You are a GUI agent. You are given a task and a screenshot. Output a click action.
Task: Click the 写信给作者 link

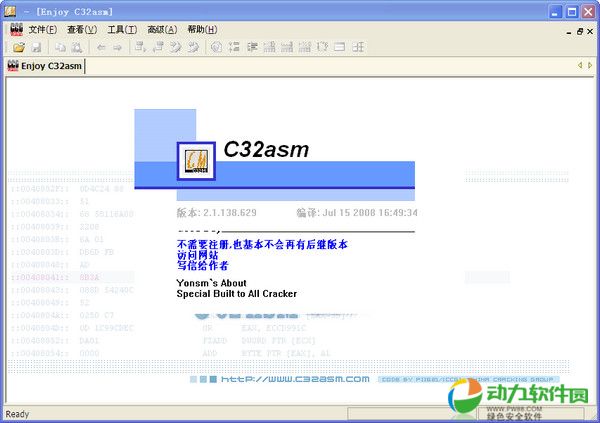pyautogui.click(x=203, y=266)
